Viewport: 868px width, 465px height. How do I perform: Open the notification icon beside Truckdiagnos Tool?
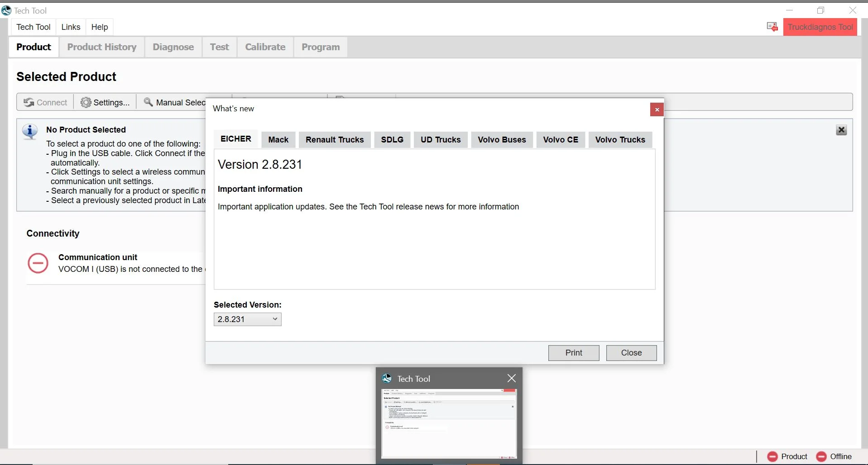[x=772, y=27]
